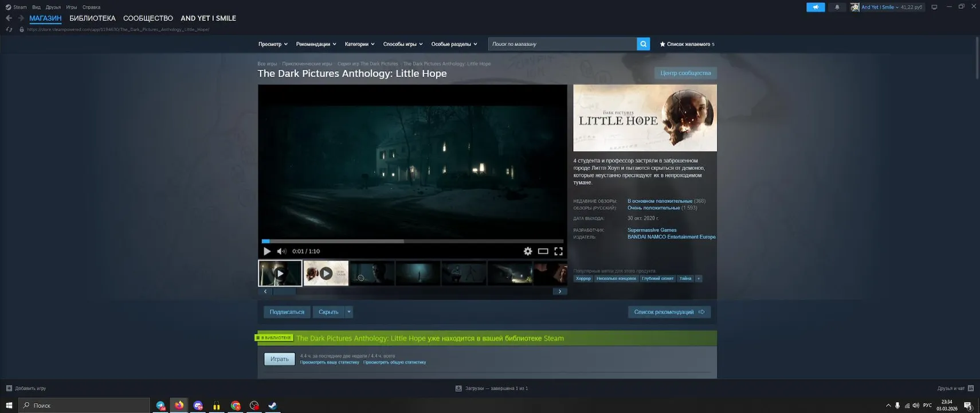Image resolution: width=980 pixels, height=413 pixels.
Task: Open the Игры menu
Action: click(x=72, y=7)
